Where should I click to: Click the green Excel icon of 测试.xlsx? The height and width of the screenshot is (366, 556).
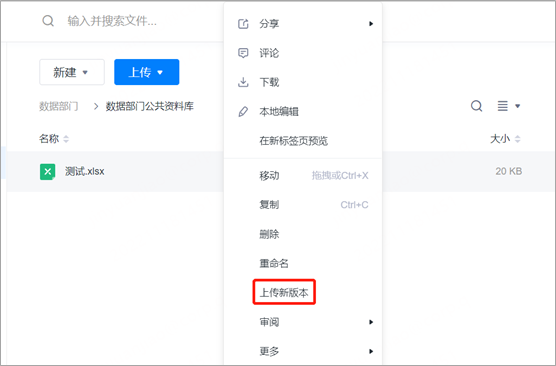click(x=48, y=172)
